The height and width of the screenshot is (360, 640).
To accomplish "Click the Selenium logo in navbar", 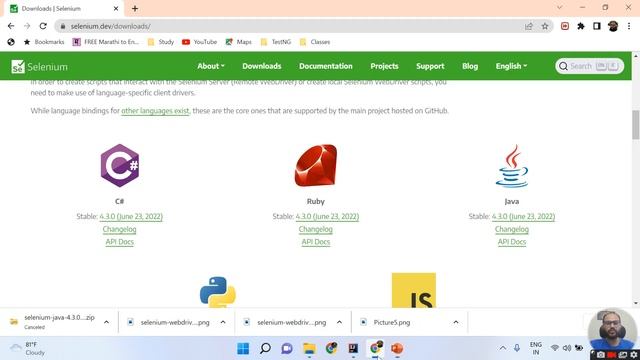I will [x=39, y=67].
